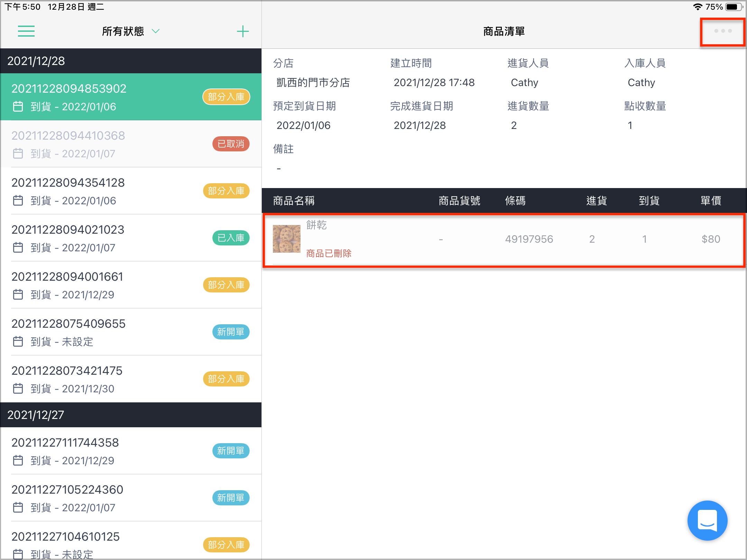The height and width of the screenshot is (560, 747).
Task: Click calendar icon beside 到貨 - 2021/12/30
Action: (18, 389)
